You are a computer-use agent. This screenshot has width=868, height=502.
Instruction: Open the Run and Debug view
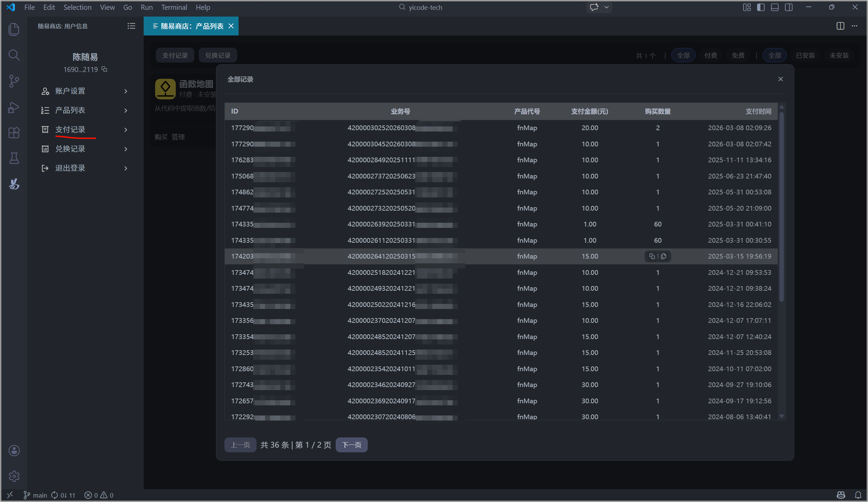14,107
